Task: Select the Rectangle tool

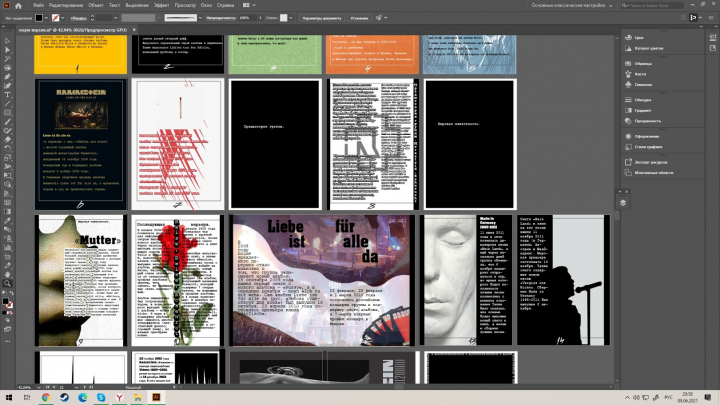Action: 7,112
